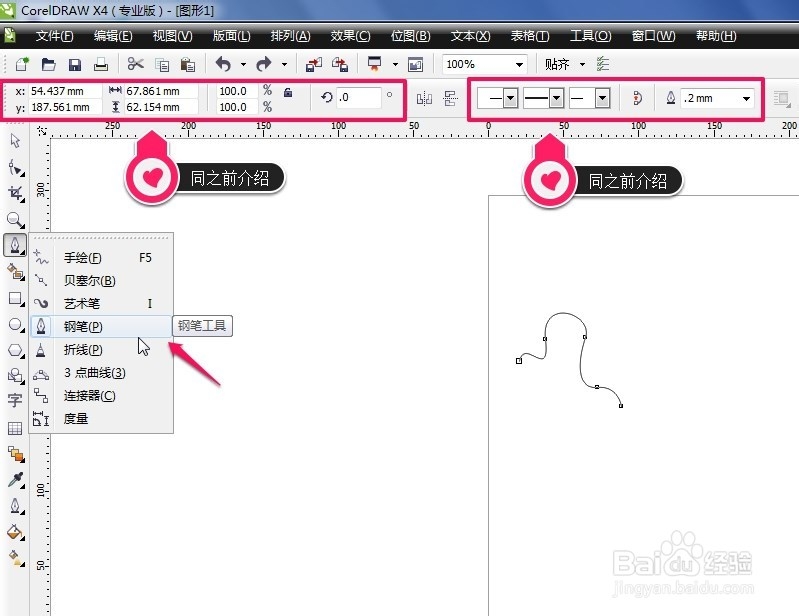The width and height of the screenshot is (799, 616).
Task: Expand the application launcher arrow
Action: (395, 65)
